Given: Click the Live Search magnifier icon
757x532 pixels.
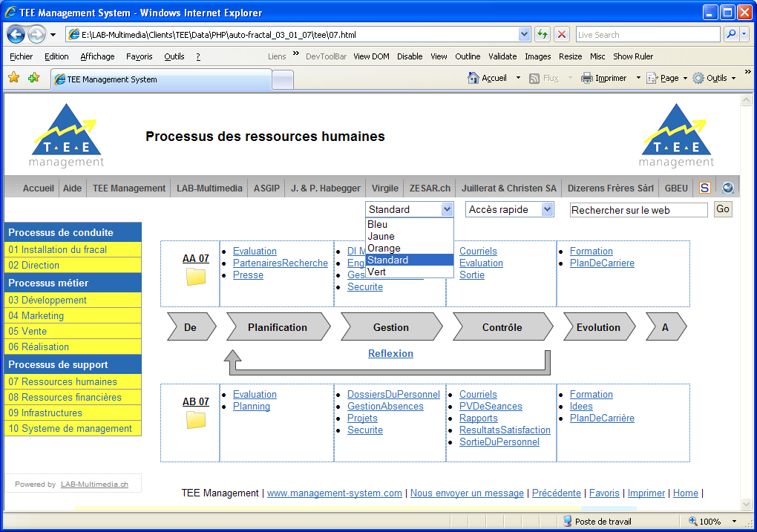Looking at the screenshot, I should (x=731, y=34).
